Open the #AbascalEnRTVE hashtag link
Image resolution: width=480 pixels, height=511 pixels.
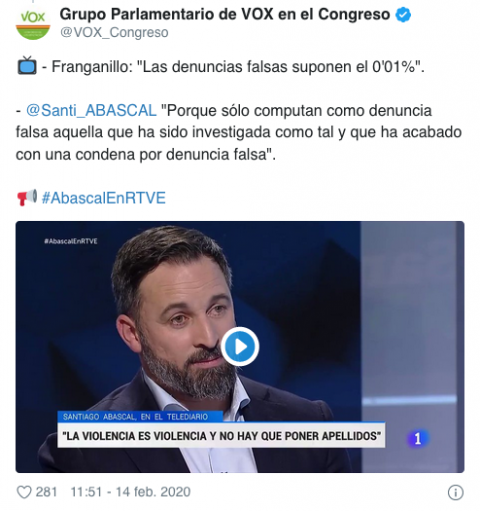pos(103,198)
